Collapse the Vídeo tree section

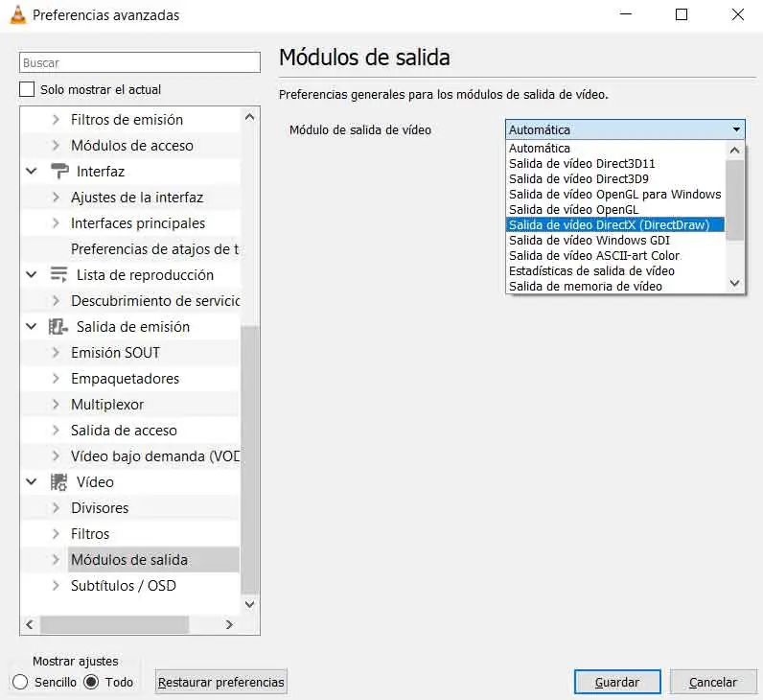click(x=31, y=482)
